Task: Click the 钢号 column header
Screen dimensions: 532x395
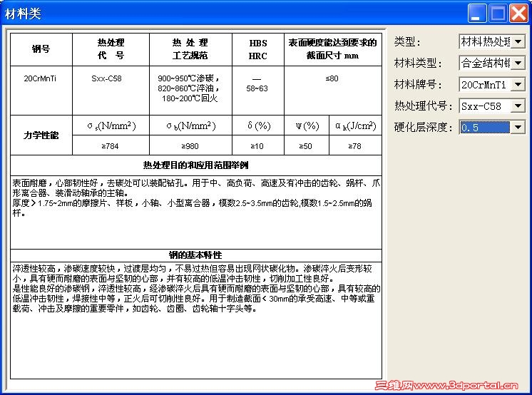Action: click(x=41, y=49)
